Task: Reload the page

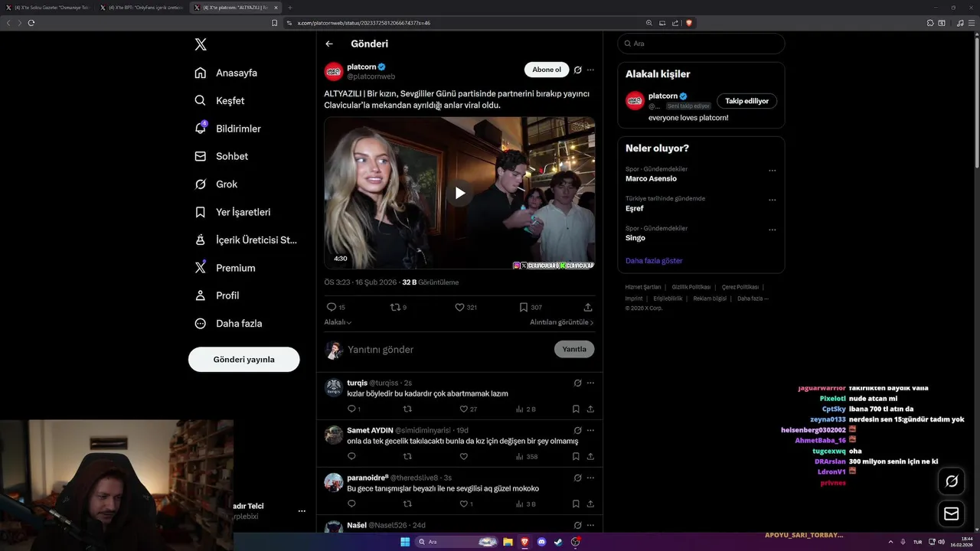Action: pyautogui.click(x=31, y=23)
